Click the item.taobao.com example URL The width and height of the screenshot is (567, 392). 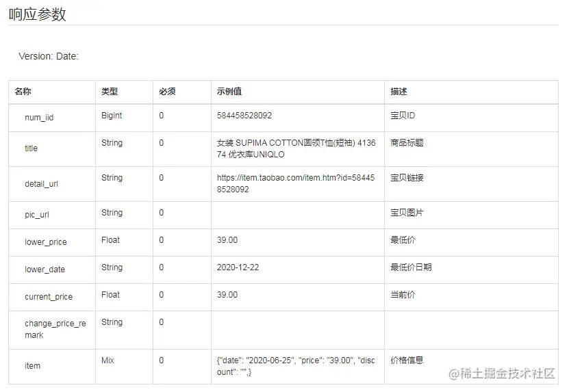[296, 183]
